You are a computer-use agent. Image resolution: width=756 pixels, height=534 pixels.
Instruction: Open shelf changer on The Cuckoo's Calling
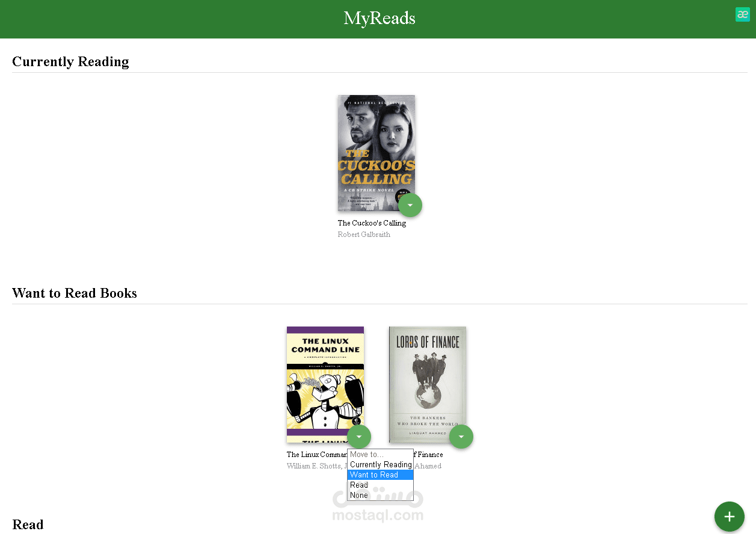click(x=410, y=205)
